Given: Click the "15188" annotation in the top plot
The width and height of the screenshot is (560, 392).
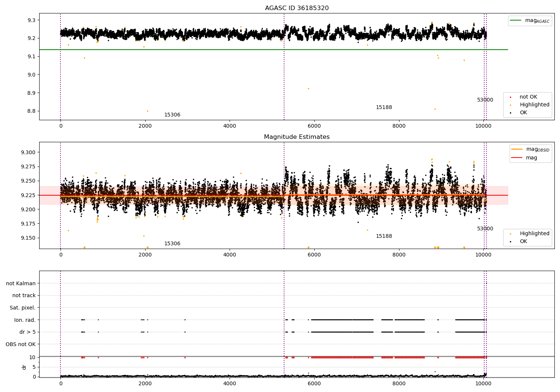Looking at the screenshot, I should pos(384,108).
